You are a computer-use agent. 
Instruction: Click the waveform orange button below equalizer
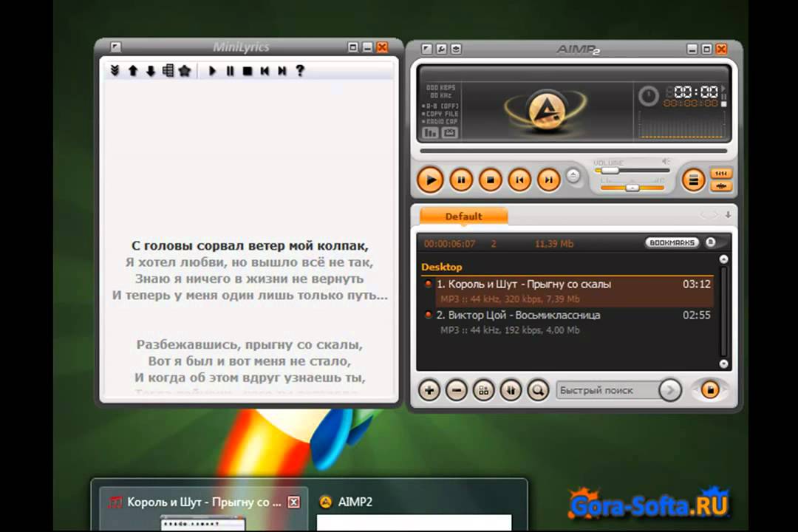pos(720,186)
